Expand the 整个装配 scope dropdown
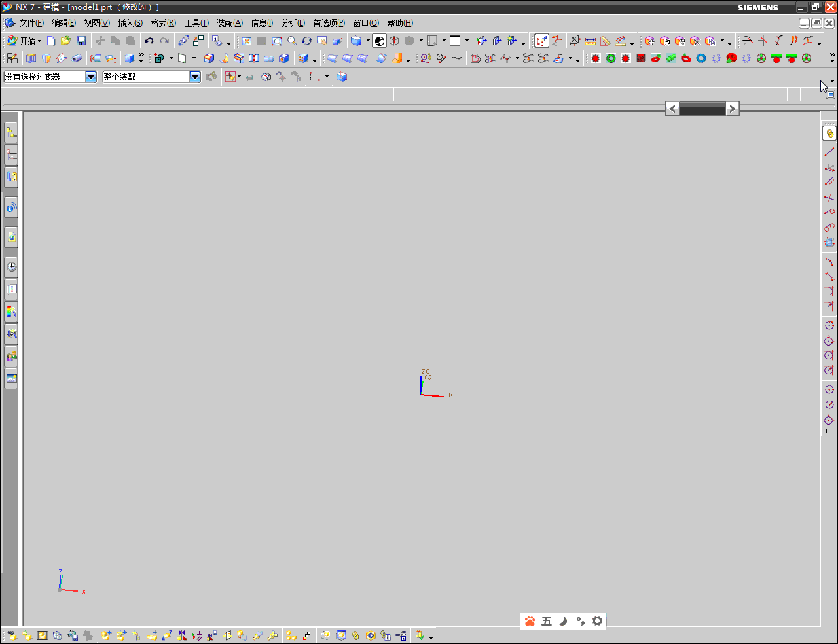The height and width of the screenshot is (644, 838). point(195,77)
